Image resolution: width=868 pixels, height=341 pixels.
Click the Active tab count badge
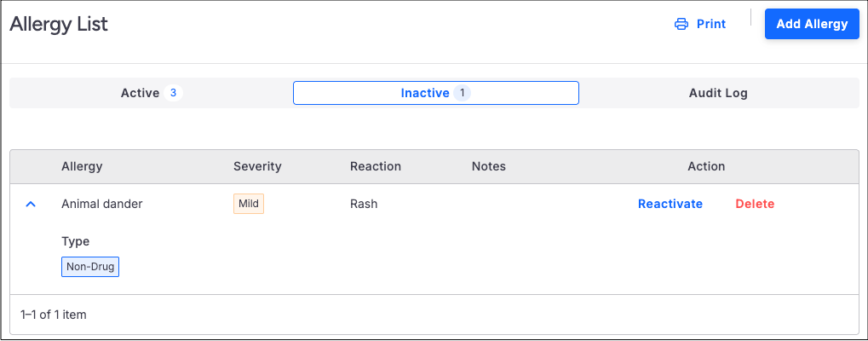pyautogui.click(x=174, y=93)
